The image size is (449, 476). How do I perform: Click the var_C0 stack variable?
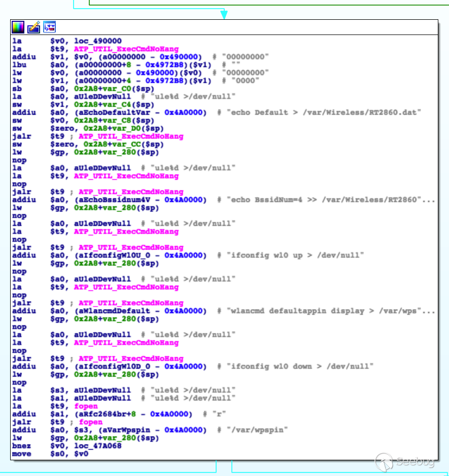(118, 89)
